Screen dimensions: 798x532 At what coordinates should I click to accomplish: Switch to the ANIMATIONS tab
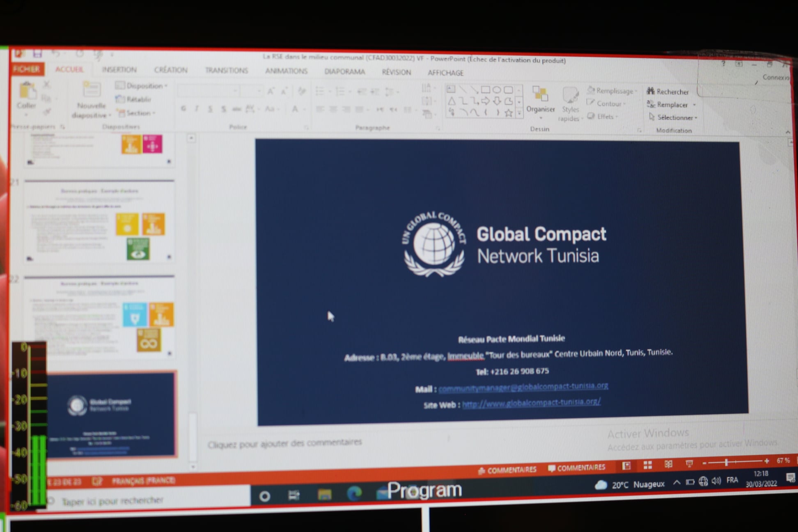[x=286, y=71]
